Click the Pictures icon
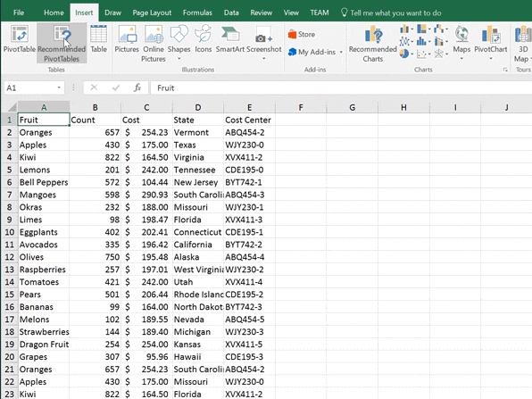This screenshot has height=399, width=532. pyautogui.click(x=127, y=39)
